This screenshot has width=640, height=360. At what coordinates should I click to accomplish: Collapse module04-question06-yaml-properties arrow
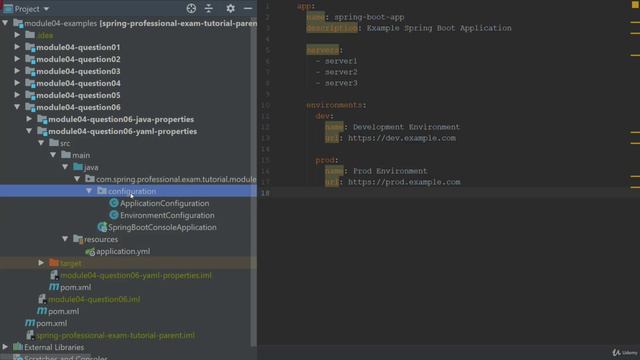click(x=29, y=131)
